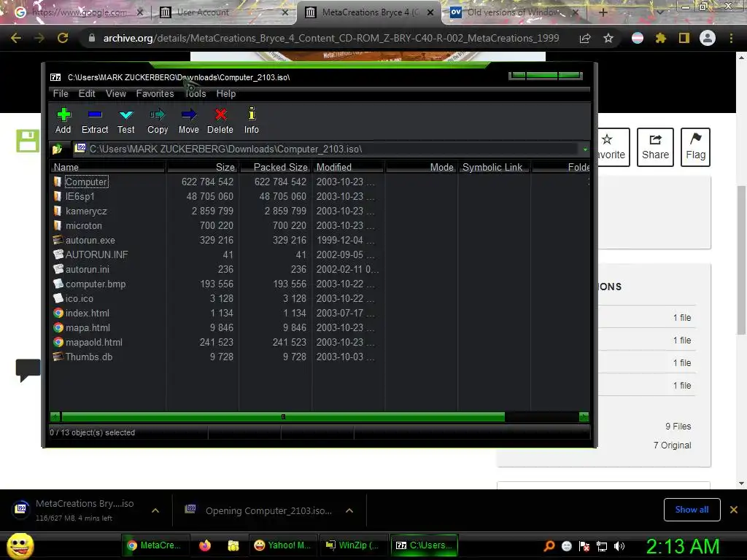Screen dimensions: 747x560
Task: Sort by the Name column header
Action: pyautogui.click(x=107, y=167)
